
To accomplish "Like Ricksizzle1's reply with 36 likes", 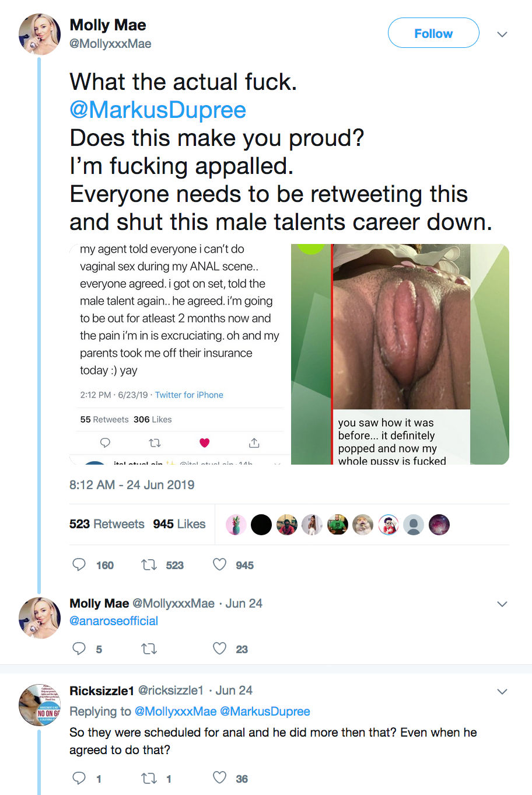I will click(219, 778).
